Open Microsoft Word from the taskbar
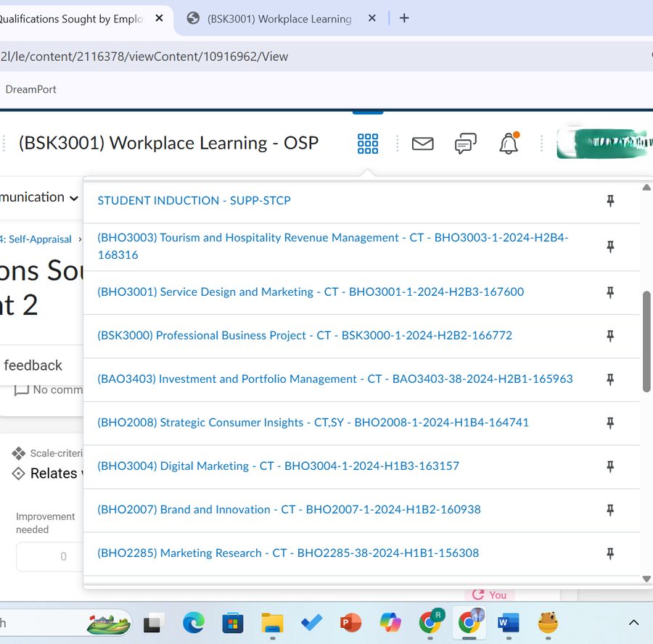Image resolution: width=653 pixels, height=644 pixels. pos(509,623)
